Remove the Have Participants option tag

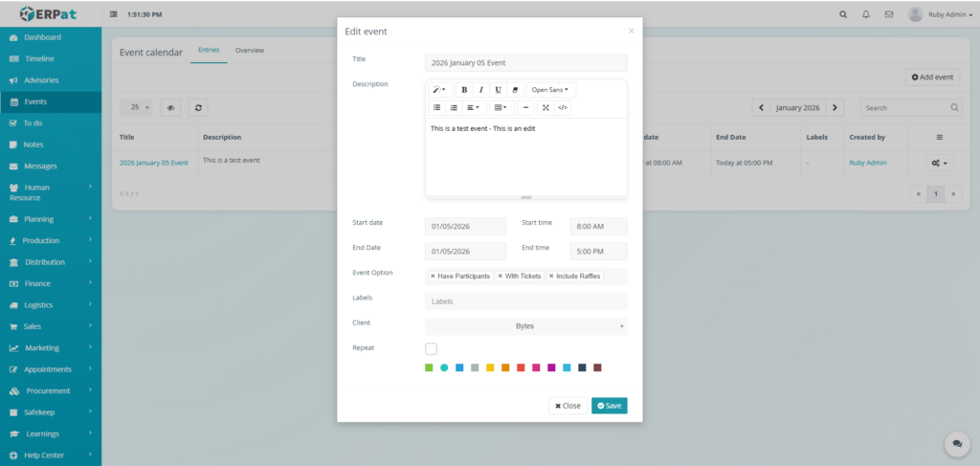click(x=433, y=277)
